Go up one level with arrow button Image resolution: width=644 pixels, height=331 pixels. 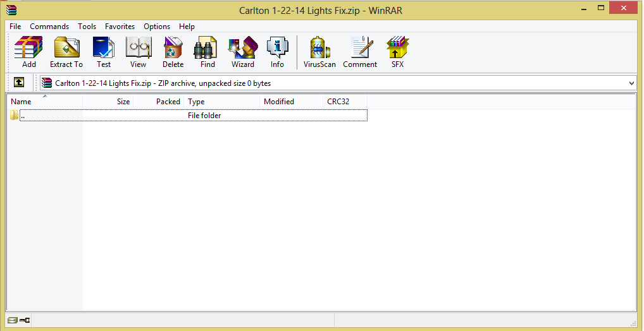click(x=19, y=83)
